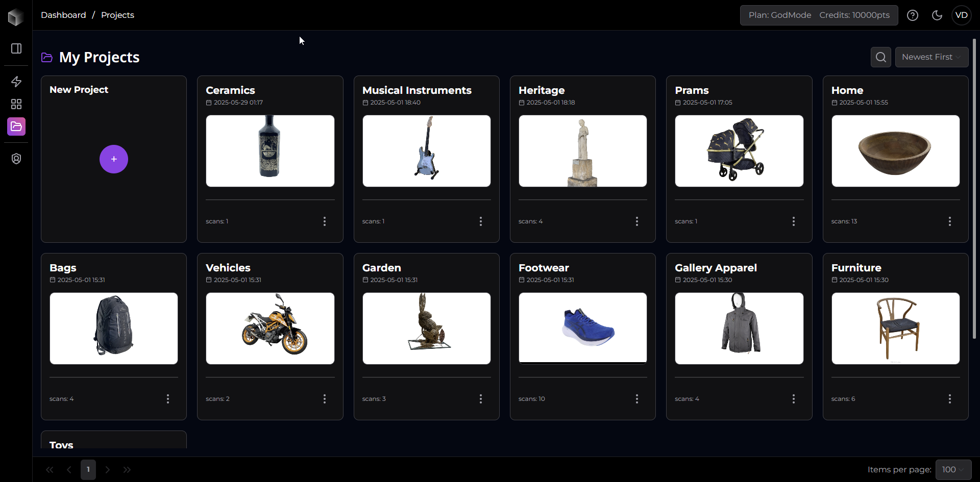Open the Vehicles motorcycle thumbnail
This screenshot has height=482, width=980.
[x=270, y=328]
